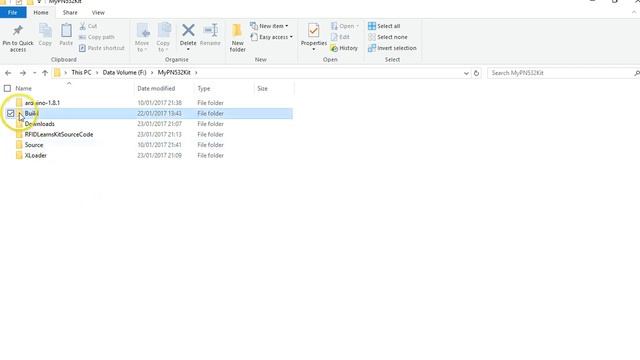Screen dimensions: 640x360
Task: Select the Downloads folder
Action: pyautogui.click(x=40, y=124)
